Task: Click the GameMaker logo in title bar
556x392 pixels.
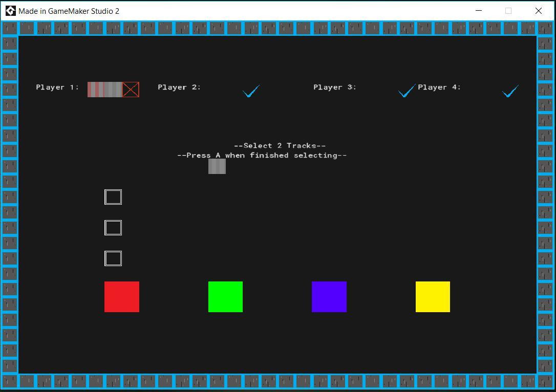Action: click(11, 11)
